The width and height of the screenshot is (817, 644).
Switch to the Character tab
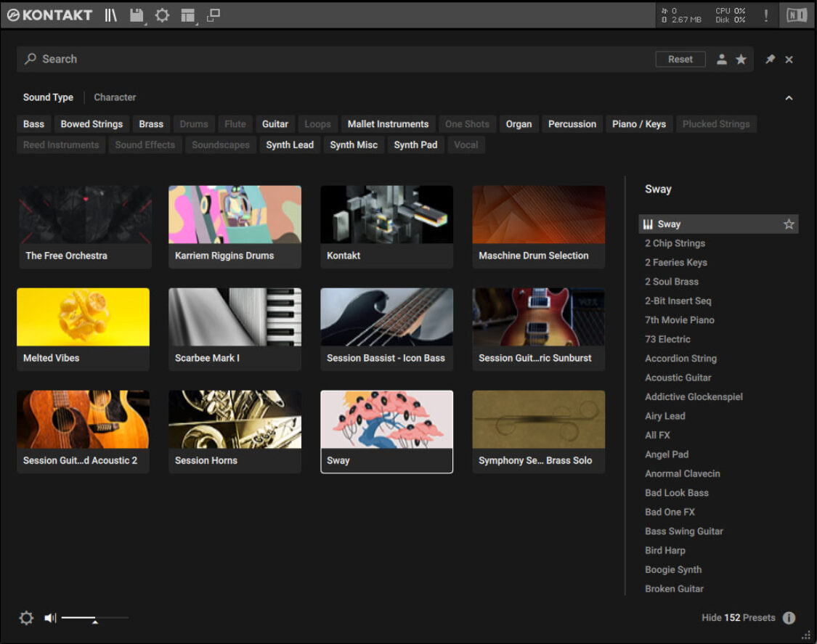coord(115,97)
